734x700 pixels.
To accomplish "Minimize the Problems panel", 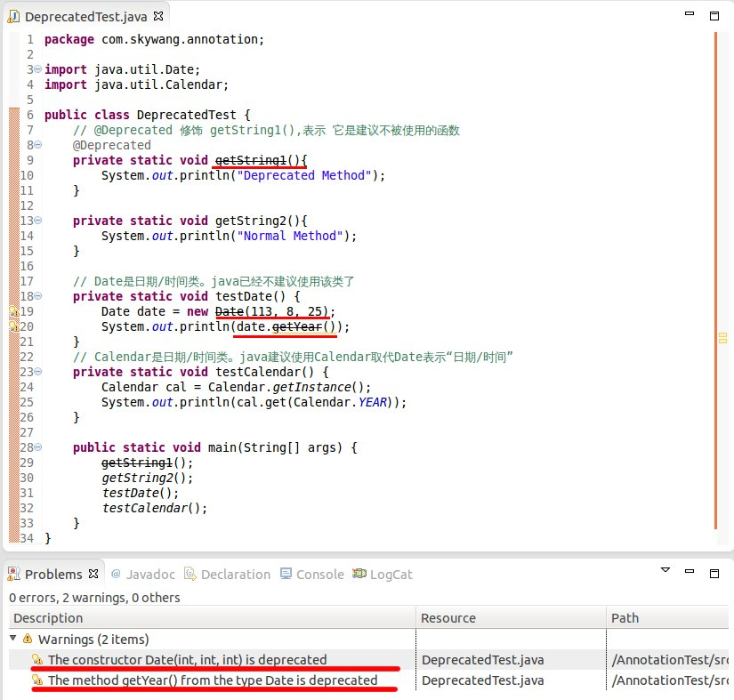I will click(690, 571).
